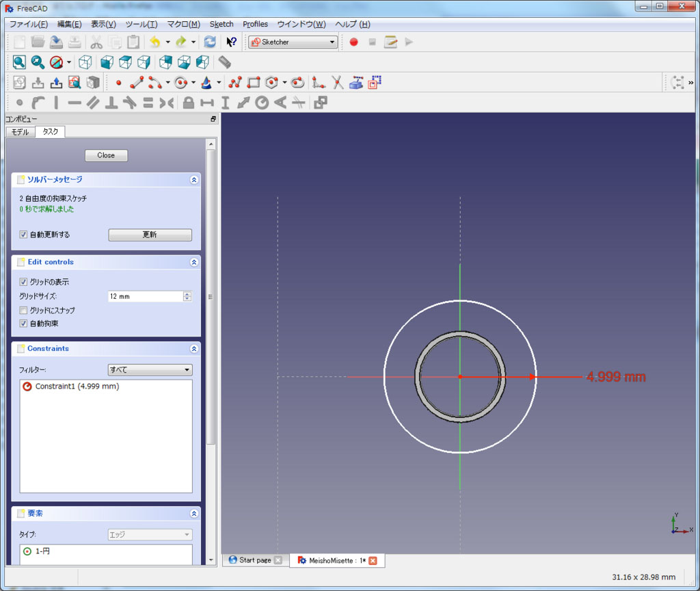Viewport: 700px width, 591px height.
Task: Collapse the Constraints panel section
Action: click(x=194, y=349)
